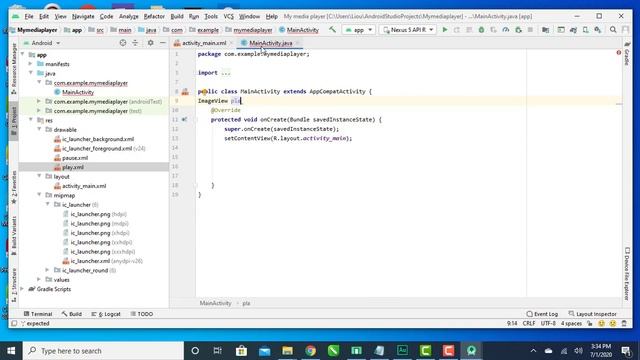Viewport: 640px width, 360px height.
Task: Click Android Studio taskbar icon
Action: [471, 351]
